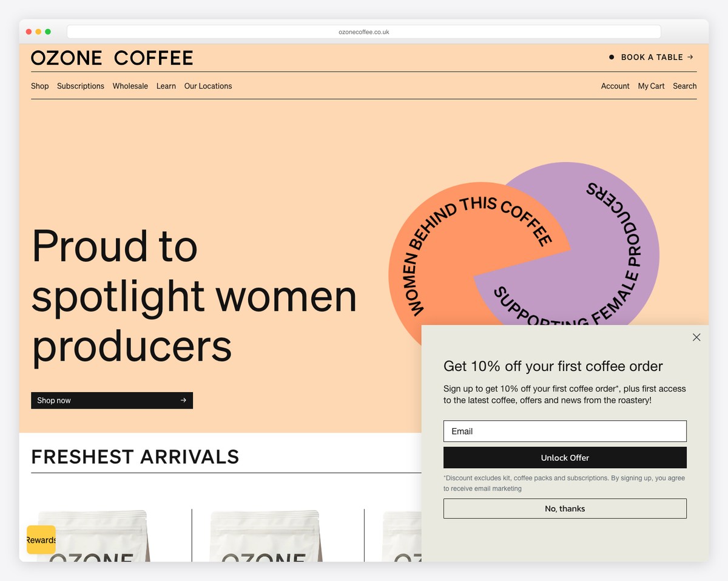Click into the Email input field

565,431
